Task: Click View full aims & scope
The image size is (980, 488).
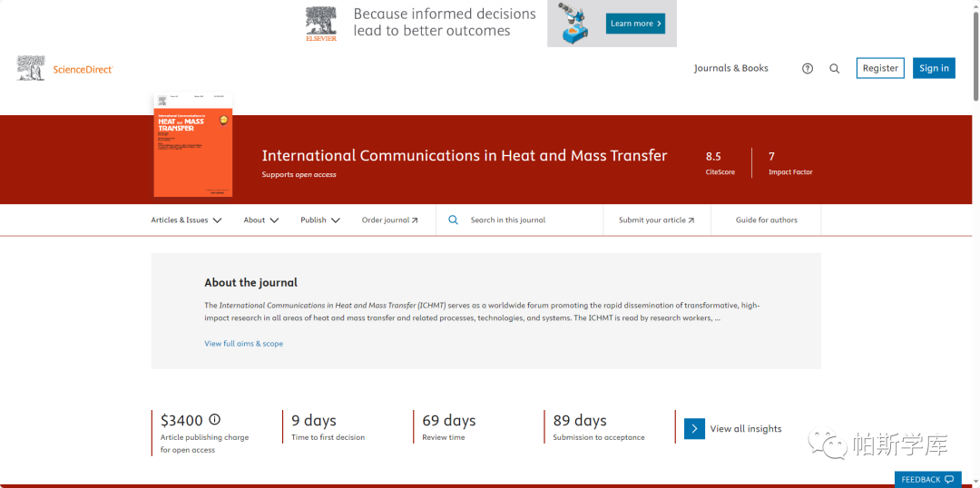Action: tap(244, 344)
